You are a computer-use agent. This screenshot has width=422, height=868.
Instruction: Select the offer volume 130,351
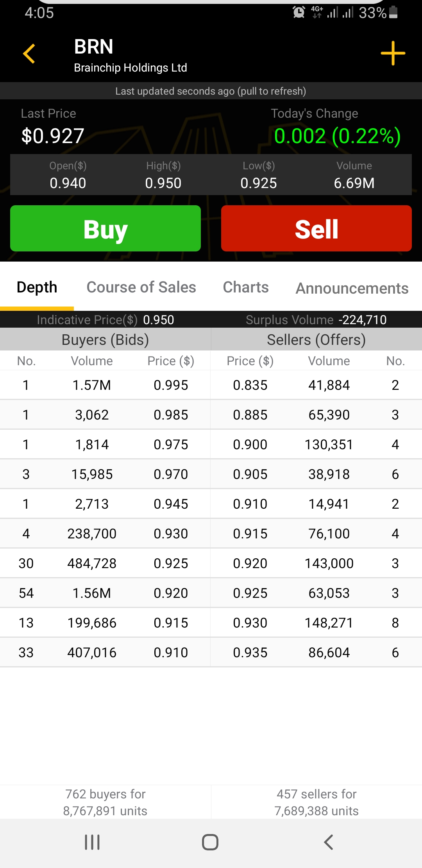point(329,445)
